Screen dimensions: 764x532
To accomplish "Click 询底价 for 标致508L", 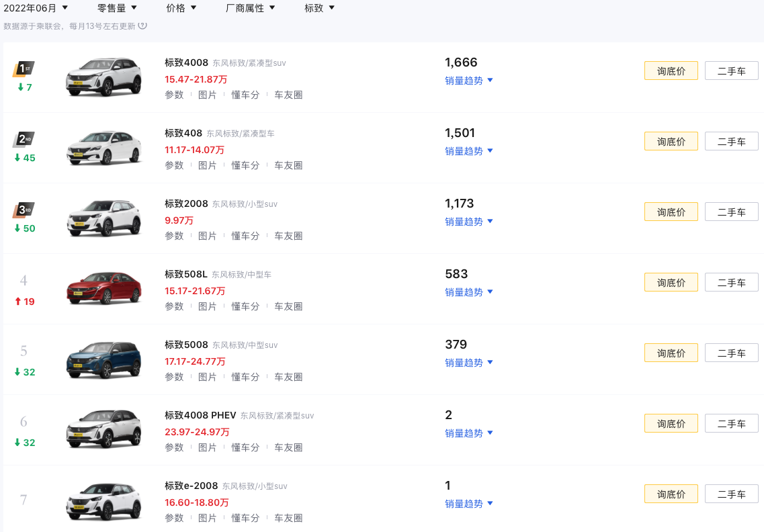I will (x=671, y=283).
